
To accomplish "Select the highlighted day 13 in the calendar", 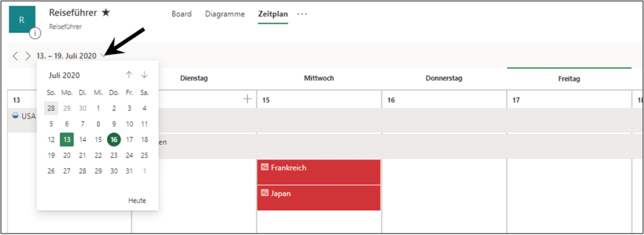I will click(67, 139).
